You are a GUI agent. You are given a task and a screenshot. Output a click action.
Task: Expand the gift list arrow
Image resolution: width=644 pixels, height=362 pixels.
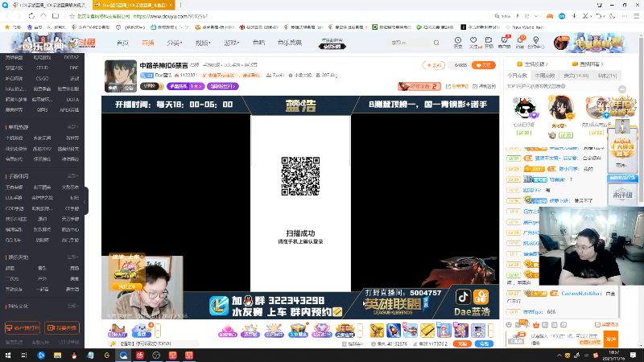click(491, 331)
